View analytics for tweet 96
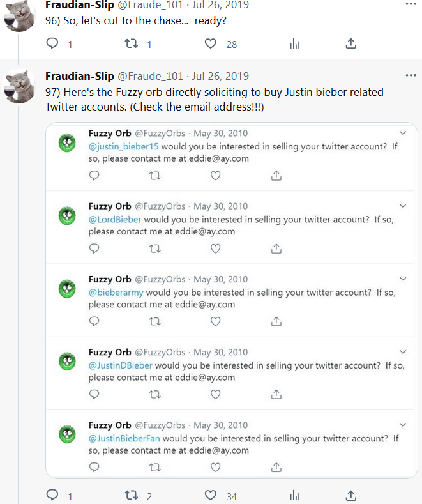The image size is (422, 504). tap(294, 44)
